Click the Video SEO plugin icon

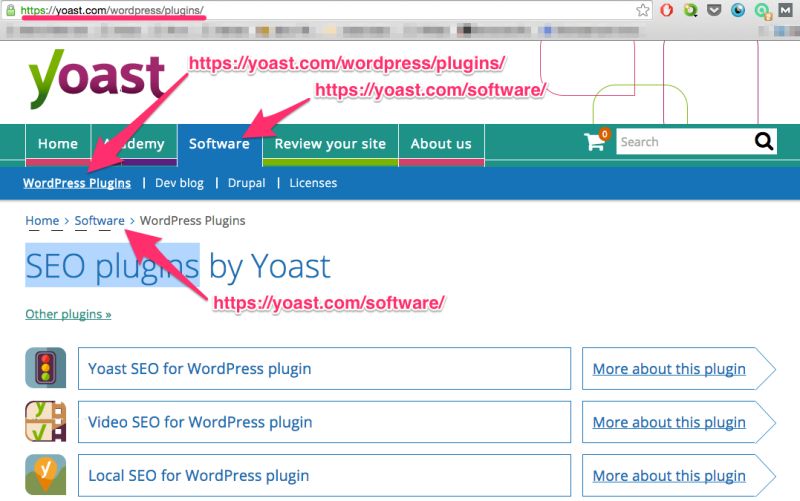pyautogui.click(x=45, y=421)
